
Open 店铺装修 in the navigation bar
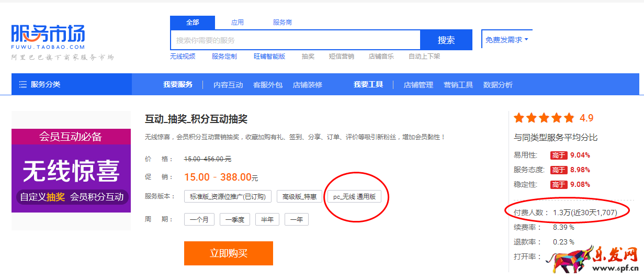pos(308,85)
